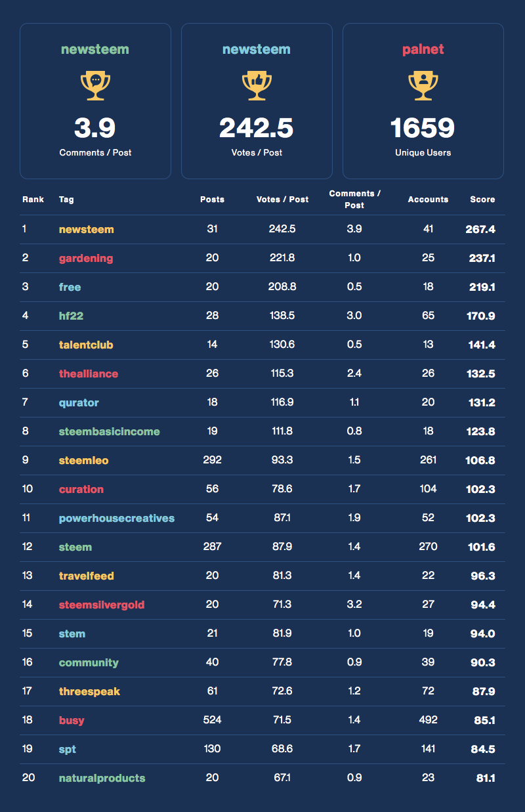This screenshot has width=525, height=812.
Task: Open the palnet heading in Unique Users card
Action: point(423,49)
